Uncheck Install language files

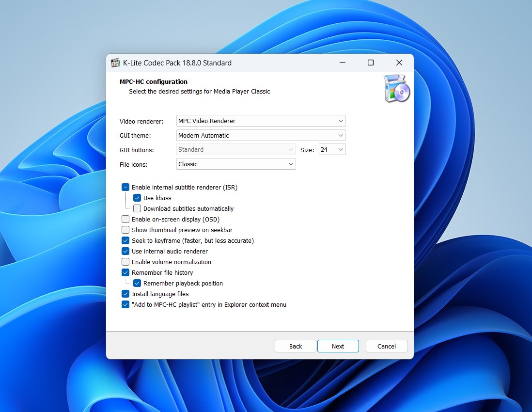[x=125, y=294]
